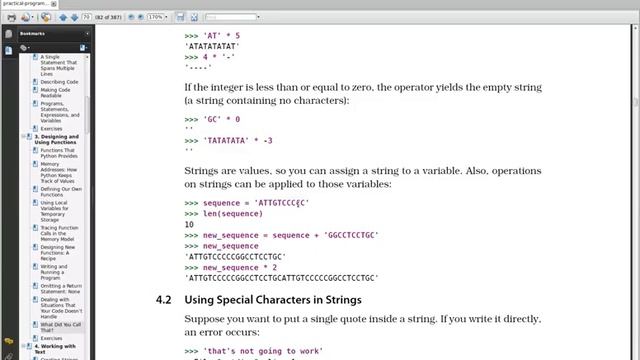Image resolution: width=640 pixels, height=360 pixels.
Task: Open the Exercises bookmark above chapter 3
Action: [51, 129]
